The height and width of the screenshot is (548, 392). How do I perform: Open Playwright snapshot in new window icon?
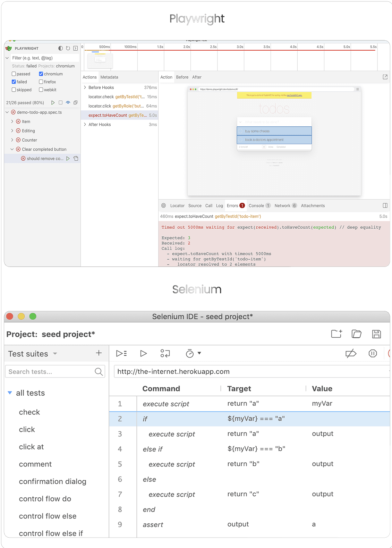point(385,77)
